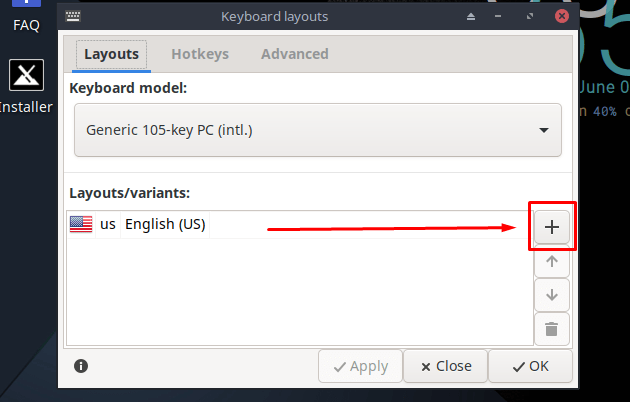Select the Layouts tab
Screen dimensions: 630x402
[x=111, y=54]
